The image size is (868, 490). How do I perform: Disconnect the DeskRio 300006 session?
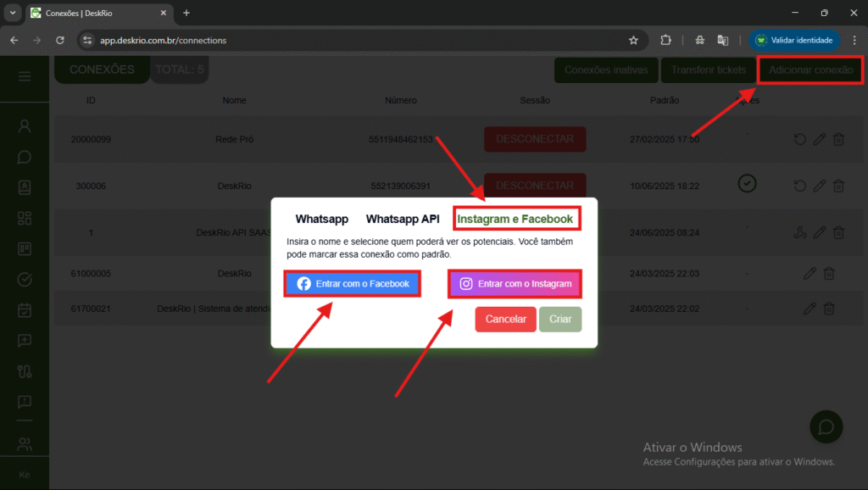pyautogui.click(x=535, y=186)
